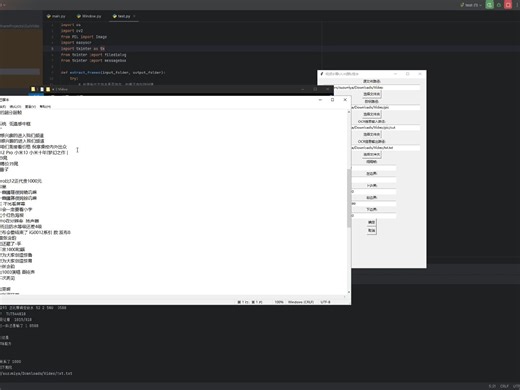This screenshot has height=390, width=520.
Task: Click Notepad scrollbar up arrow
Action: point(349,112)
